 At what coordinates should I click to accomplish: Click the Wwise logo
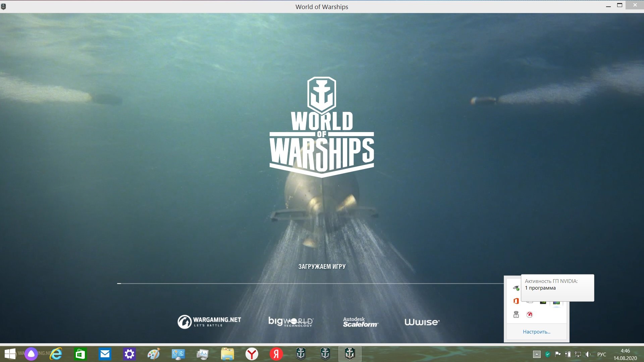tap(422, 322)
